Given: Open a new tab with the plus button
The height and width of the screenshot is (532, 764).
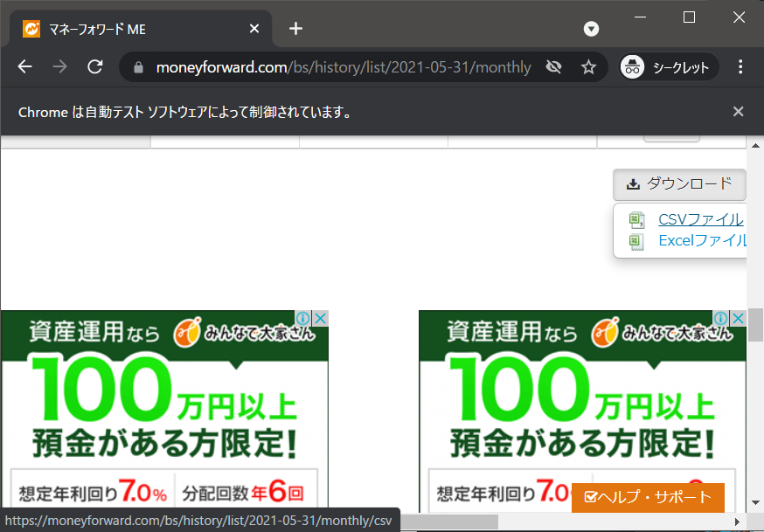Looking at the screenshot, I should pos(295,28).
